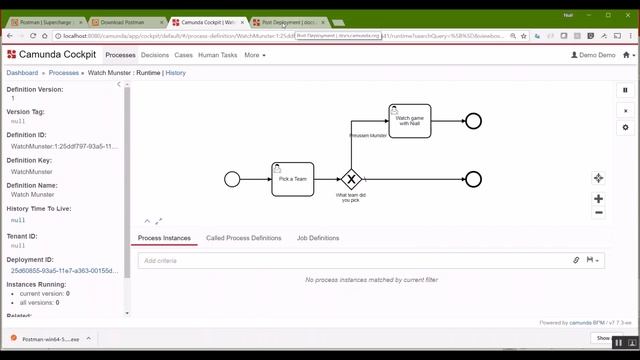Click the 'all versions: 0' list entry
Viewport: 640px width, 360px height.
point(39,302)
